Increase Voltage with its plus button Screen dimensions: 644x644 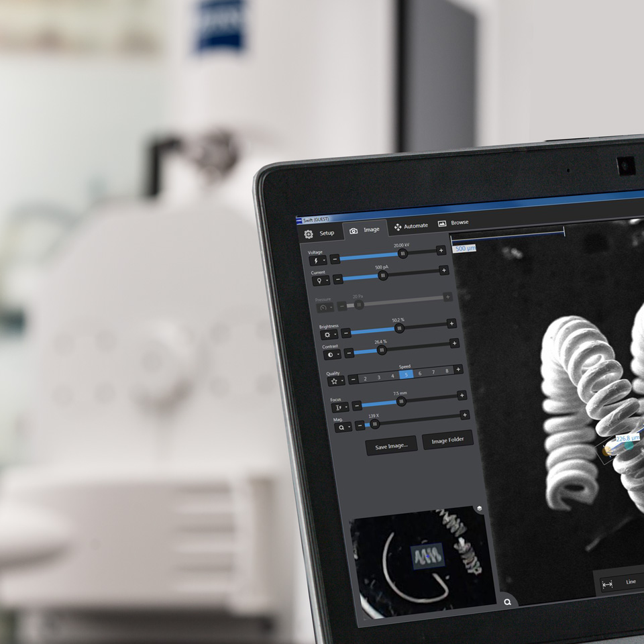[x=441, y=250]
